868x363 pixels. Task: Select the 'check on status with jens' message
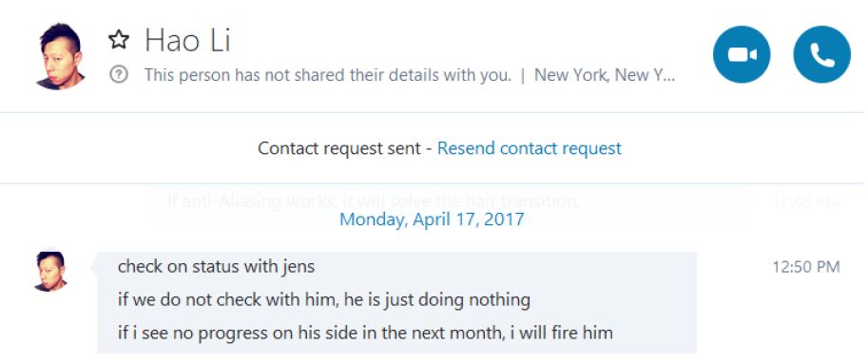[216, 267]
